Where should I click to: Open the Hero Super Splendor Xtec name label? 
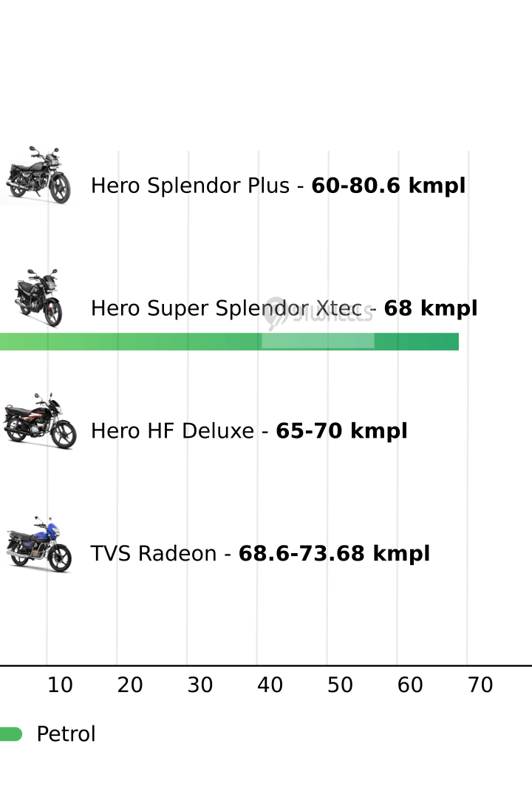click(226, 308)
